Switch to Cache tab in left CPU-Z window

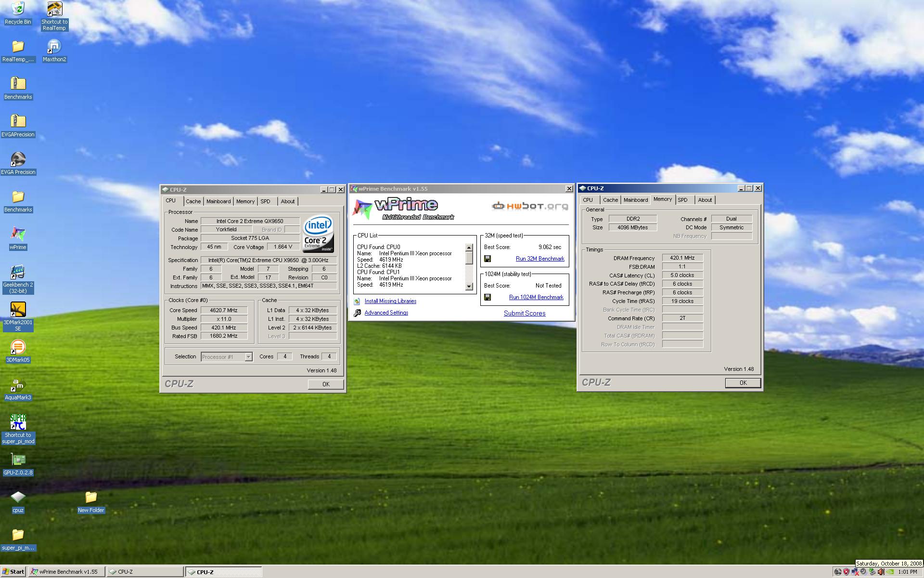click(193, 201)
